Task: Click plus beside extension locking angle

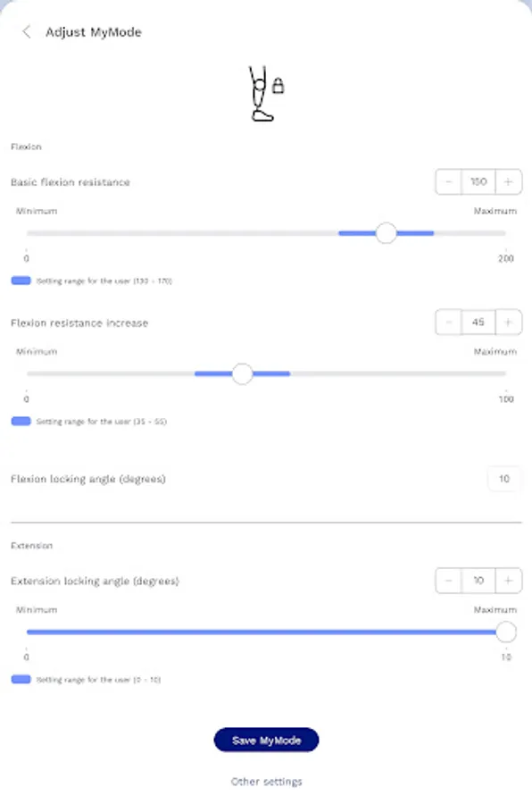Action: point(507,580)
